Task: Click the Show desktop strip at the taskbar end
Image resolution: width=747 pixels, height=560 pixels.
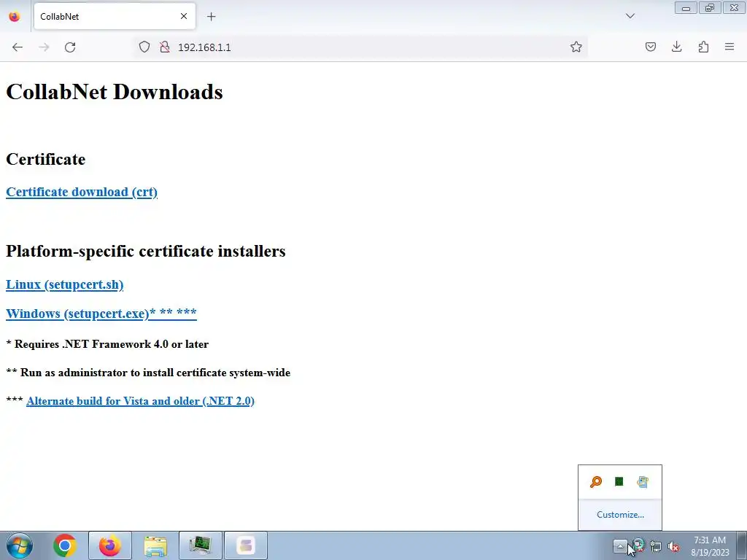Action: coord(742,545)
